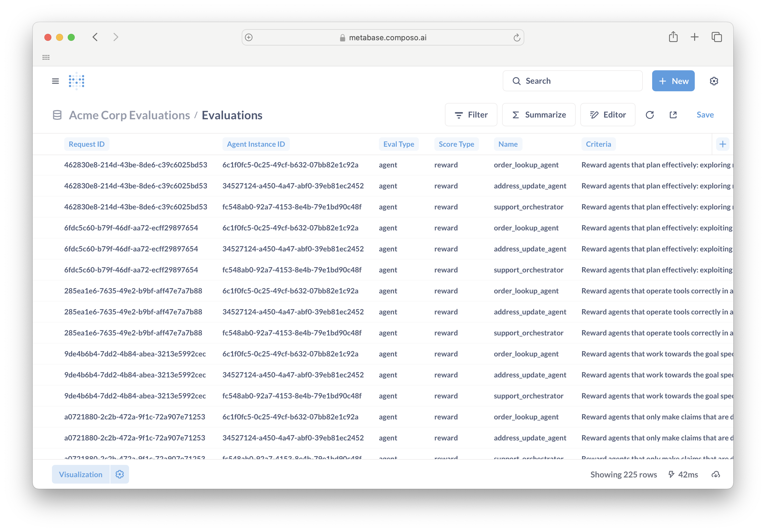Save the current question
Screen dimensions: 766x532
pyautogui.click(x=705, y=115)
